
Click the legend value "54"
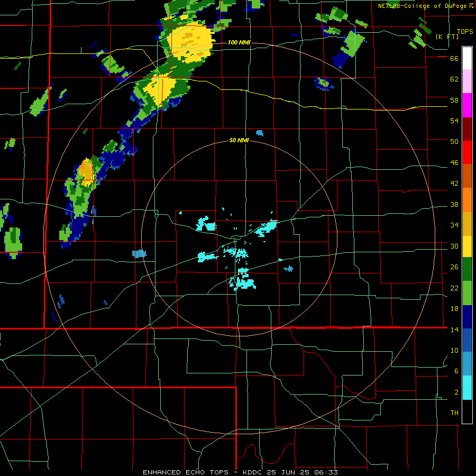click(454, 121)
